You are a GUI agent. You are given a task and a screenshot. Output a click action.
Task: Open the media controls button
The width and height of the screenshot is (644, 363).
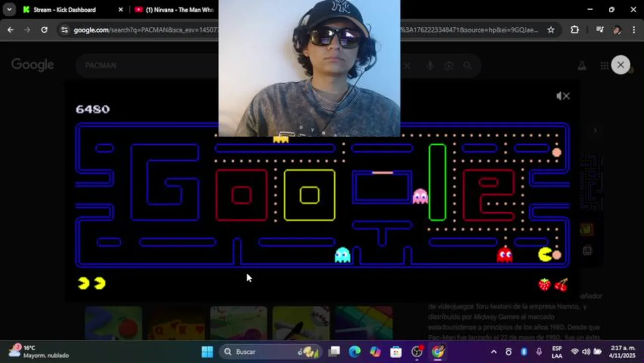600,30
